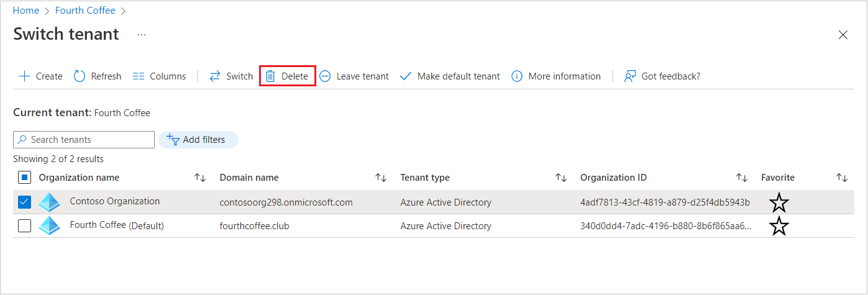Toggle the select-all tenants checkbox
Viewport: 868px width, 295px height.
coord(24,178)
